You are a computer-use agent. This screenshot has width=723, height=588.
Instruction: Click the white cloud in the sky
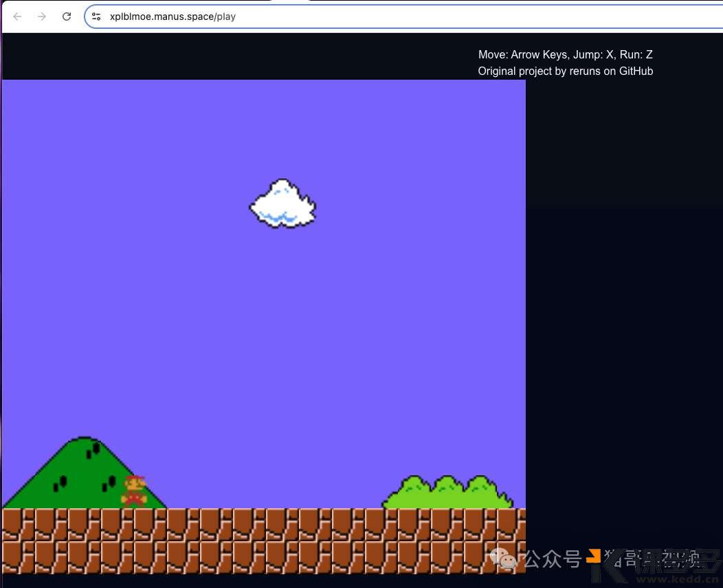tap(282, 204)
